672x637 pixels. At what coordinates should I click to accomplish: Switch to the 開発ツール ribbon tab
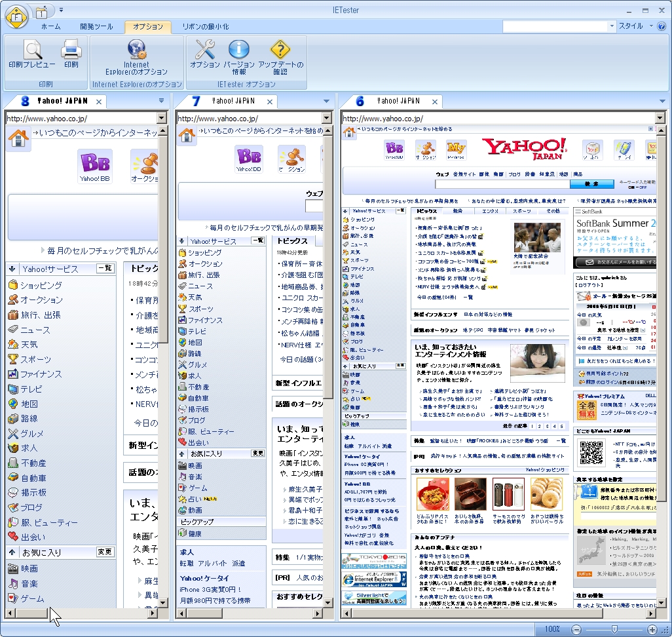(x=96, y=27)
